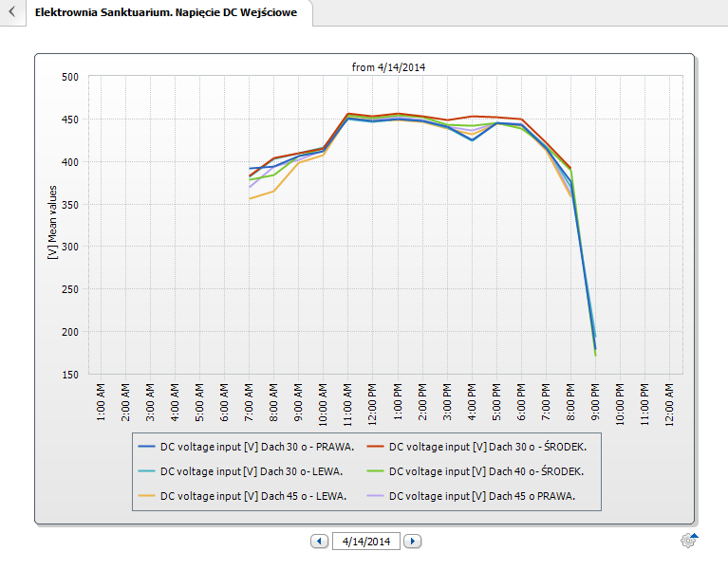
Task: Click the 12:00 AM x-axis label
Action: click(x=669, y=404)
